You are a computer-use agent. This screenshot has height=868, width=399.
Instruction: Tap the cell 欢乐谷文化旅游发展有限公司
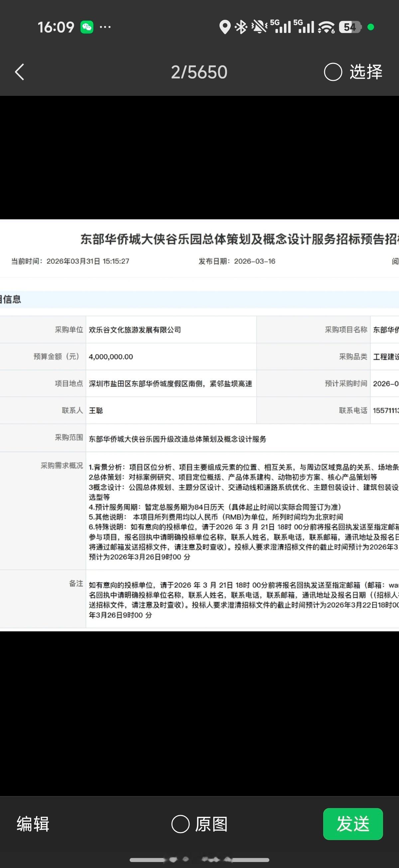(x=135, y=329)
